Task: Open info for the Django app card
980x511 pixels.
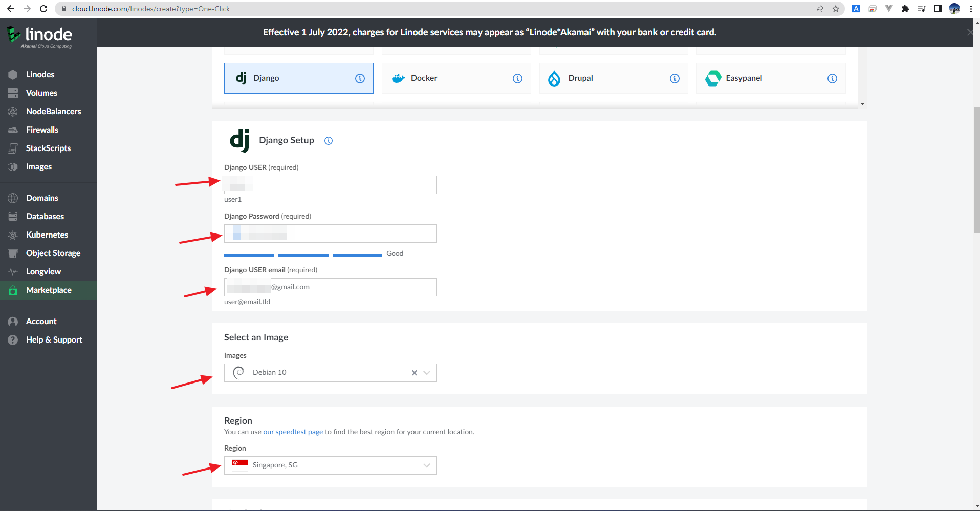Action: pos(360,78)
